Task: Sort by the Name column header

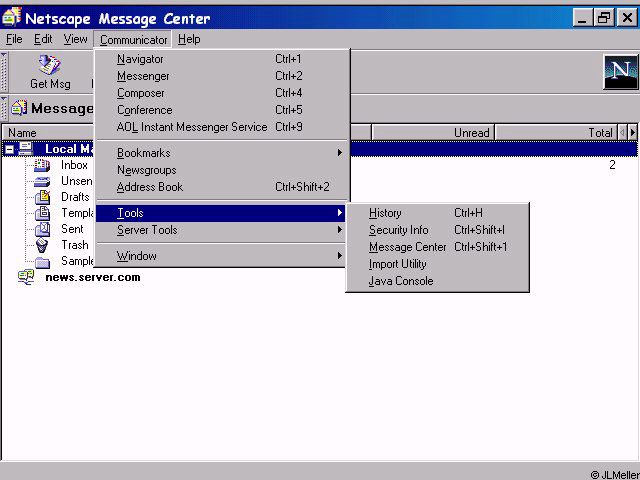Action: click(x=48, y=133)
